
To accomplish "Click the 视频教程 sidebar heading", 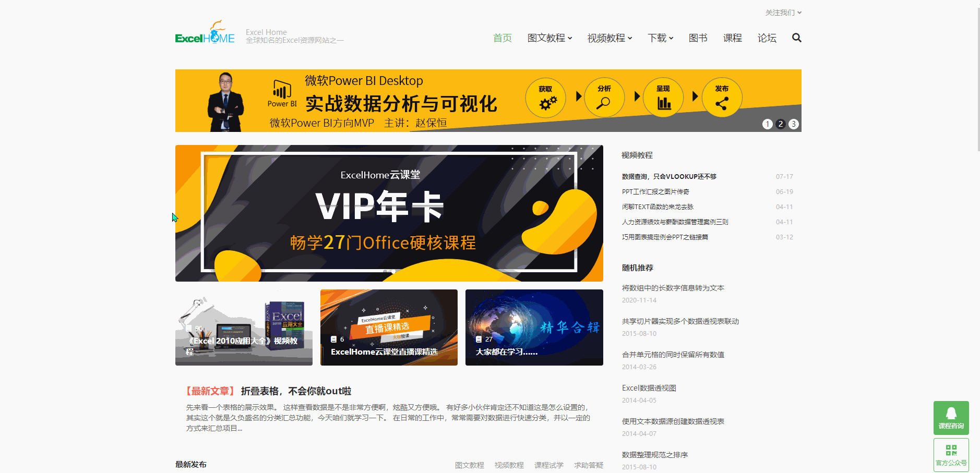I will click(x=637, y=155).
